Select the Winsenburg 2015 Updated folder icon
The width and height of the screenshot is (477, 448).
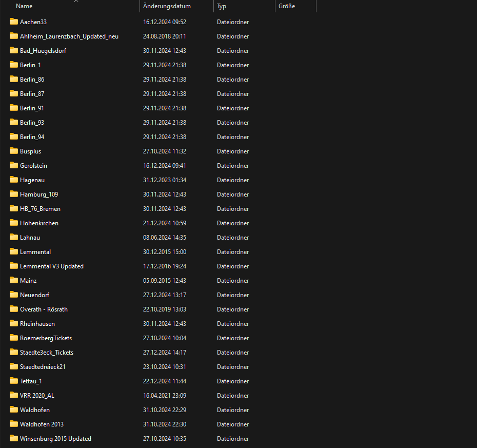click(x=14, y=438)
